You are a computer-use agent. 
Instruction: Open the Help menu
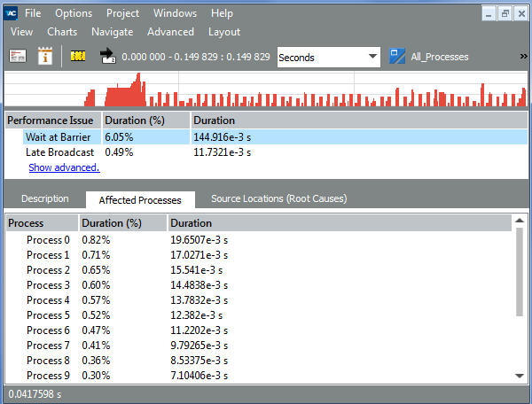click(x=222, y=13)
